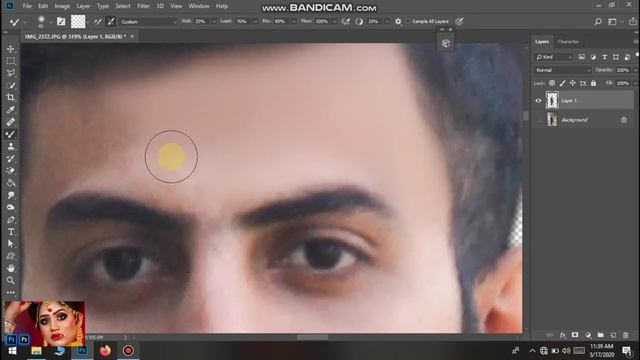Image resolution: width=640 pixels, height=360 pixels.
Task: Select the Paint Bucket tool
Action: pyautogui.click(x=11, y=183)
